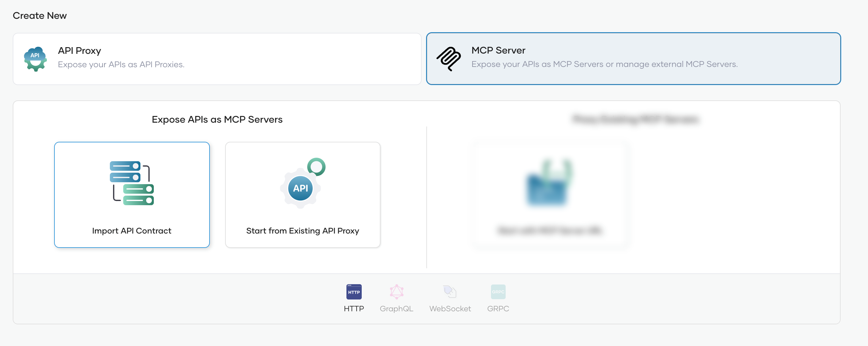Click 'Expose your APIs as API Proxies' description
This screenshot has width=868, height=346.
(x=121, y=64)
